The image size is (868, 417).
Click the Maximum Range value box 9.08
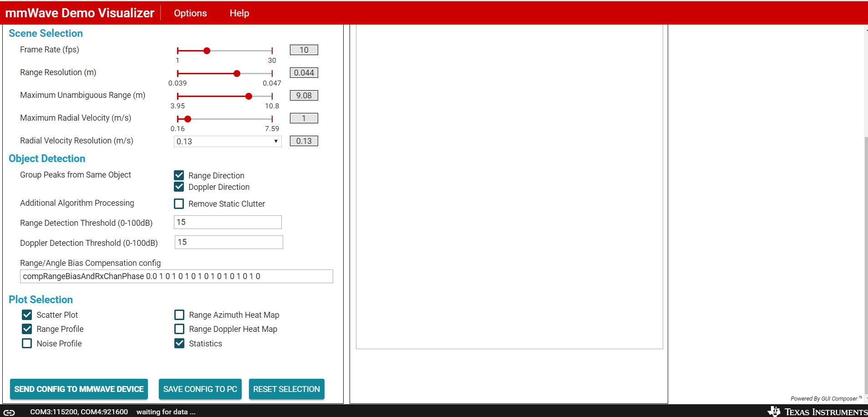304,96
